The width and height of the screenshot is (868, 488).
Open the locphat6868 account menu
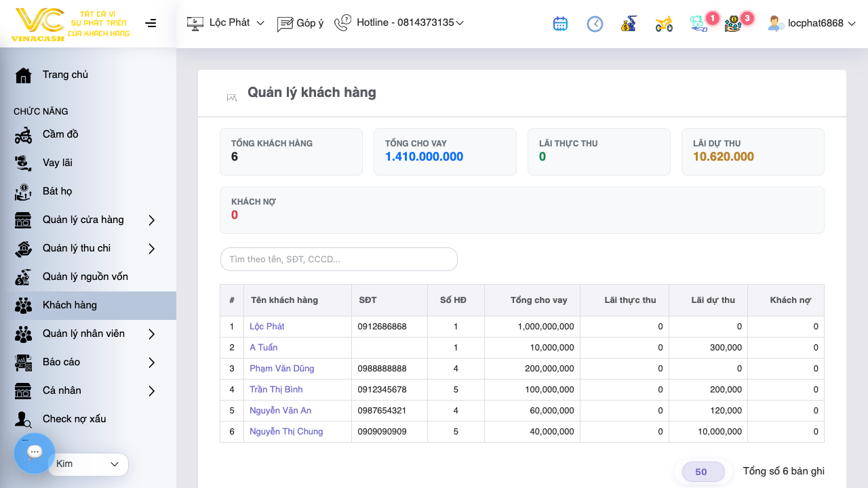point(812,23)
